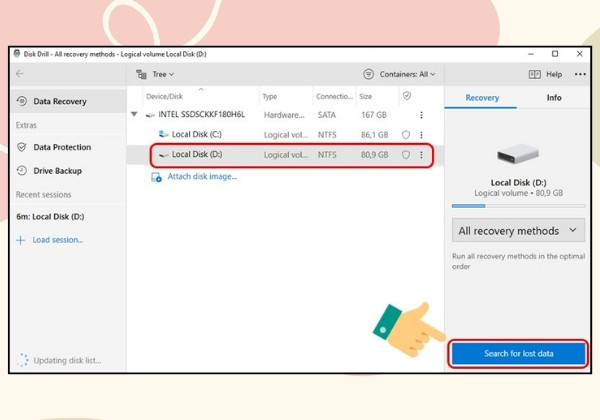Click the Data Protection shield icon
The width and height of the screenshot is (600, 420).
(22, 147)
